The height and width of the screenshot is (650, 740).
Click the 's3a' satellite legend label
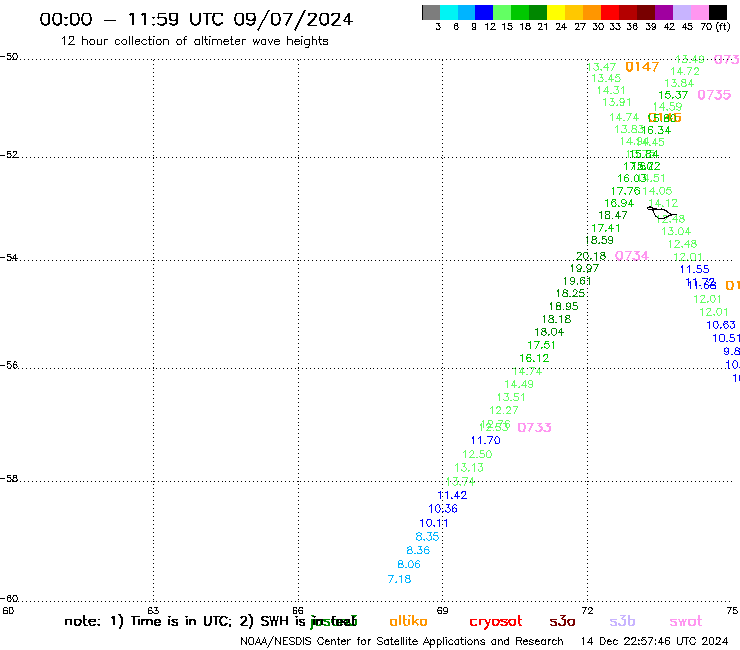click(x=562, y=621)
